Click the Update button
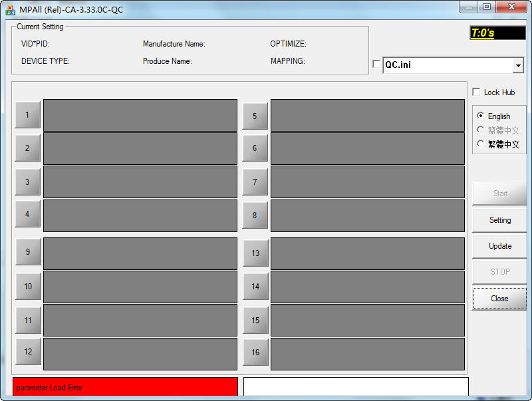The height and width of the screenshot is (401, 532). (499, 246)
